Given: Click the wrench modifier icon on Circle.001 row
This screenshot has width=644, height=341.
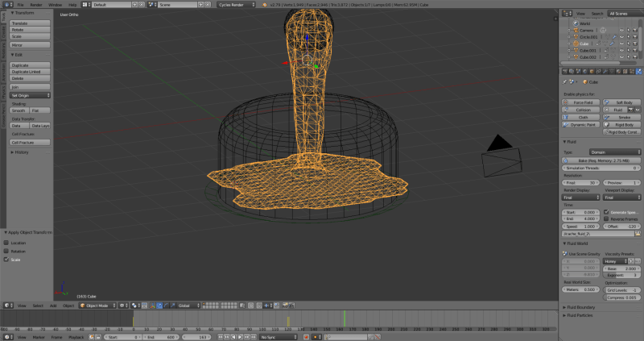Looking at the screenshot, I should [x=614, y=37].
